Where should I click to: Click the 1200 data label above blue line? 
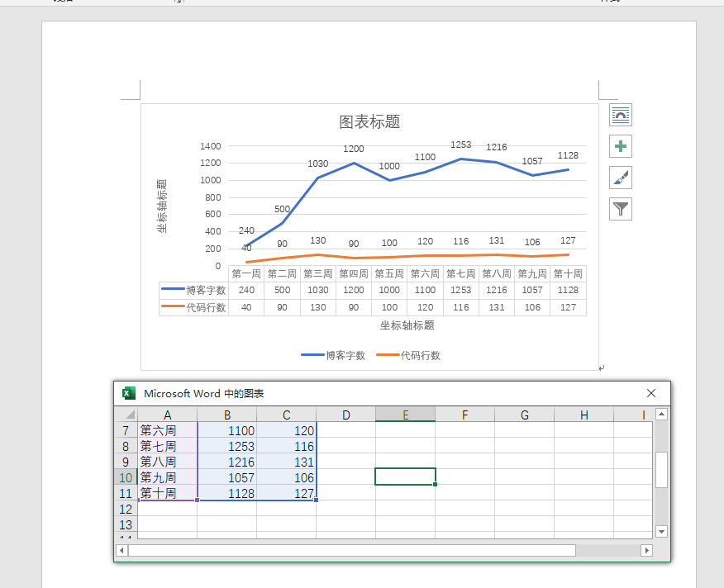[353, 149]
